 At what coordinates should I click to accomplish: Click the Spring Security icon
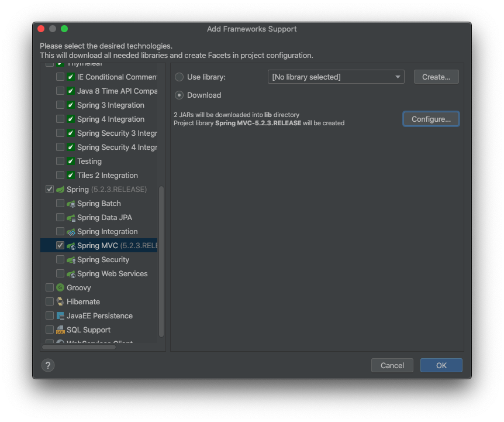pyautogui.click(x=71, y=260)
